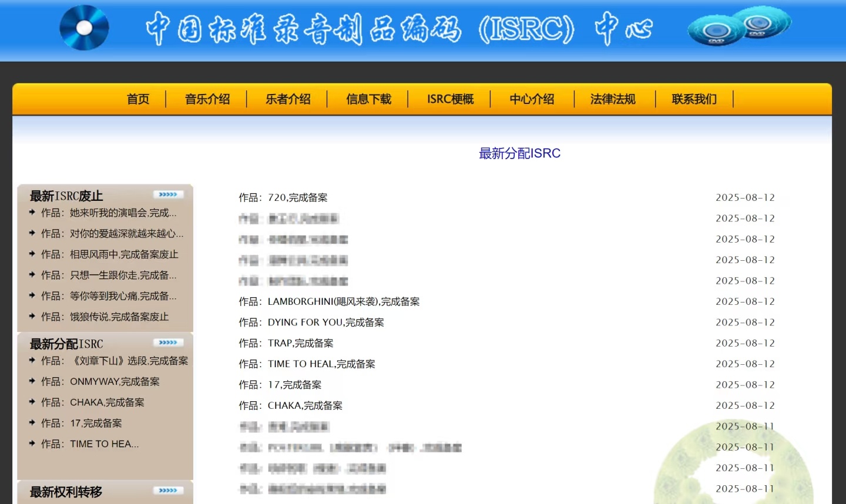Click the 最新分配ISRC page heading
Image resolution: width=846 pixels, height=504 pixels.
pos(519,153)
